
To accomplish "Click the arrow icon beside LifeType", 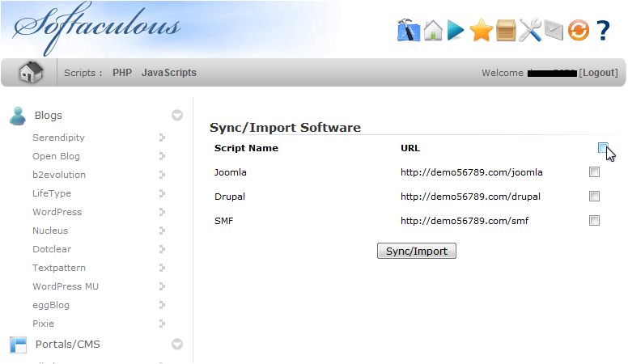I will (162, 193).
